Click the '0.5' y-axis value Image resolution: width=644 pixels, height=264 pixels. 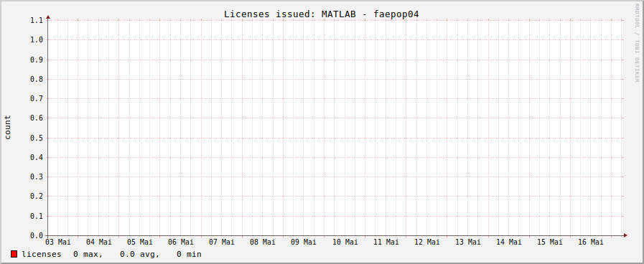37,138
